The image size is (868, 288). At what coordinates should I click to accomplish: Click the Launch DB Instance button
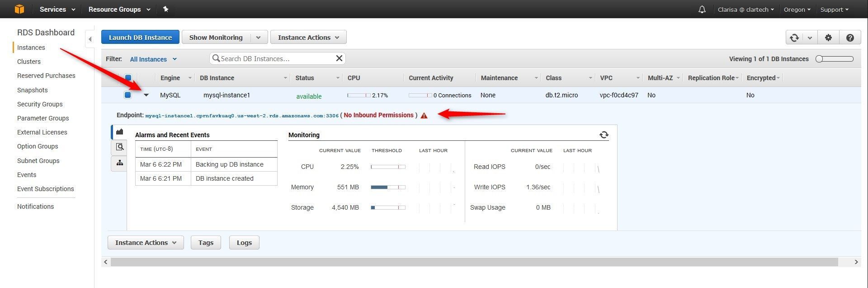click(x=140, y=38)
